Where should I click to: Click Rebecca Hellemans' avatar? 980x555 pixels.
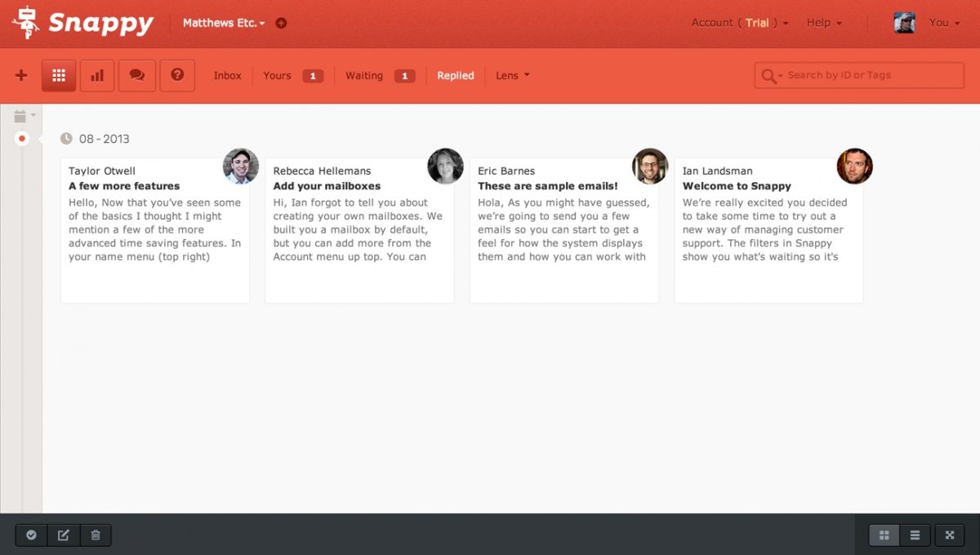pyautogui.click(x=446, y=166)
